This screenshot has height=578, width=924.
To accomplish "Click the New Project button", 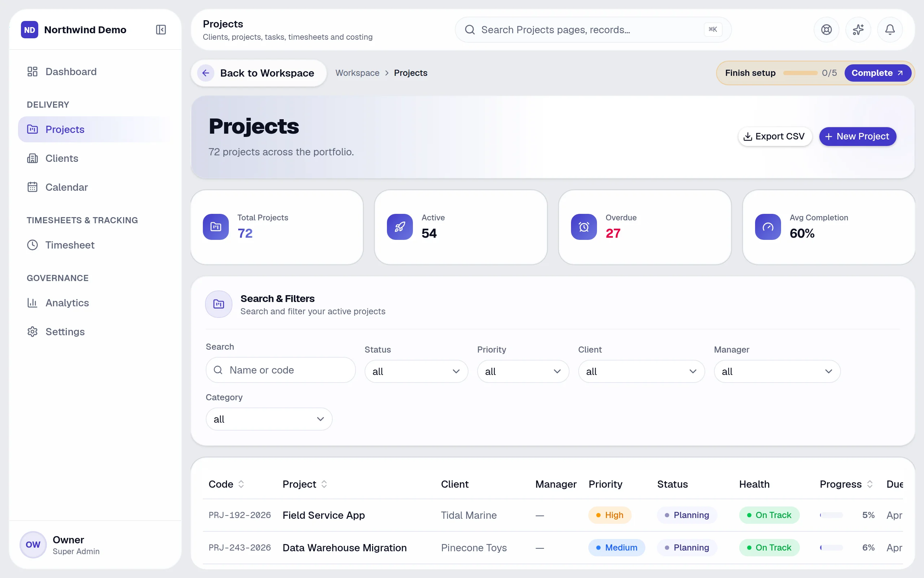I will click(x=858, y=137).
